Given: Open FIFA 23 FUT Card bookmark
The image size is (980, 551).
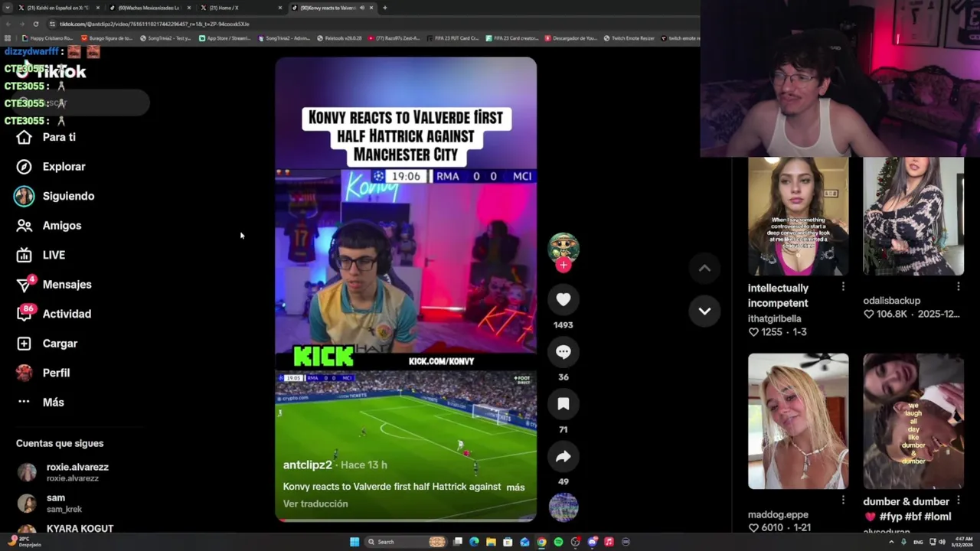Looking at the screenshot, I should click(454, 38).
